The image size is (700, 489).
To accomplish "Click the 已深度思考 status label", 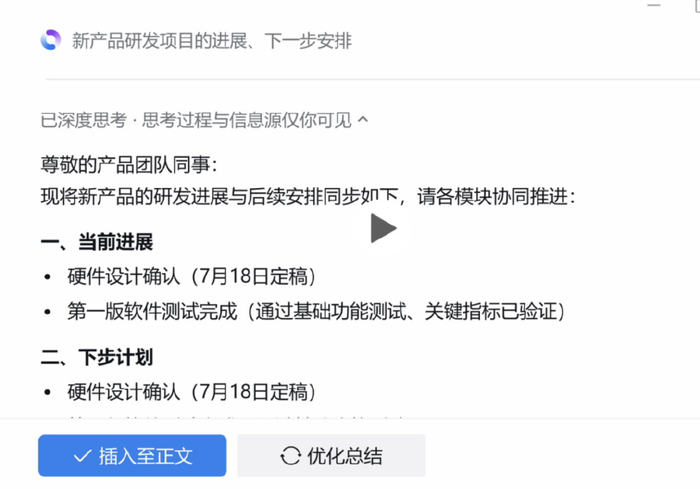I will pos(83,120).
